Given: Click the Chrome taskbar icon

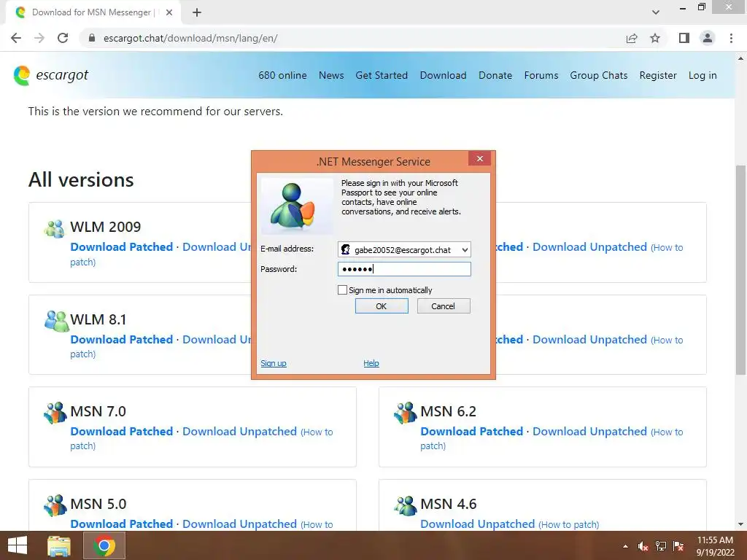Looking at the screenshot, I should (104, 545).
